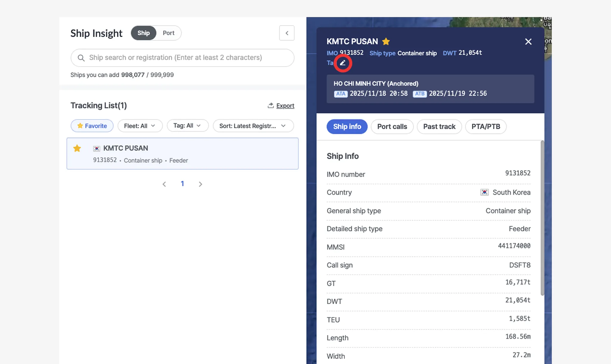Click the pencil edit tag icon
Image resolution: width=611 pixels, height=364 pixels.
pos(343,63)
